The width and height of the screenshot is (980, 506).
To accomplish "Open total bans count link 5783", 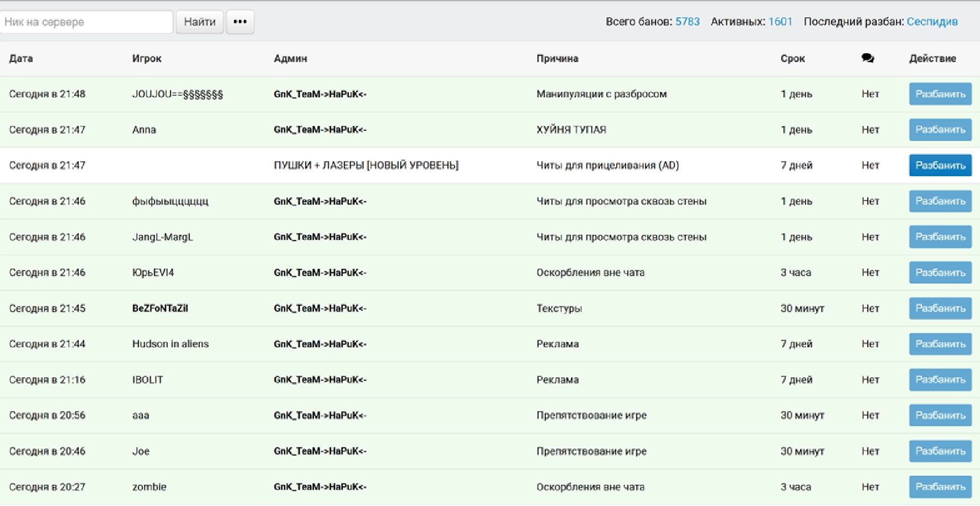I will point(687,22).
